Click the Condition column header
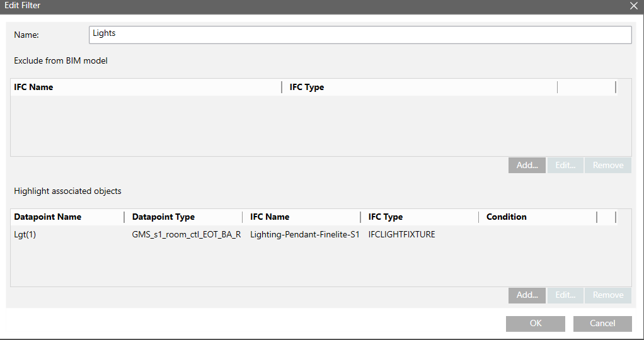Image resolution: width=644 pixels, height=340 pixels. point(507,217)
